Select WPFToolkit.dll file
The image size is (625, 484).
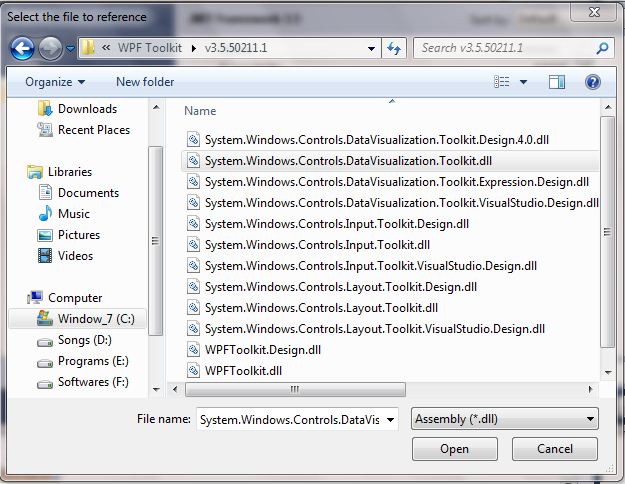(234, 371)
